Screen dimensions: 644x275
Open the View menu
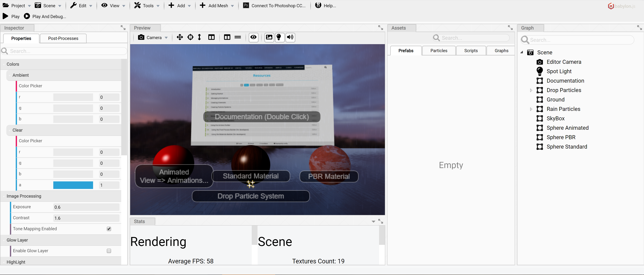pyautogui.click(x=113, y=6)
